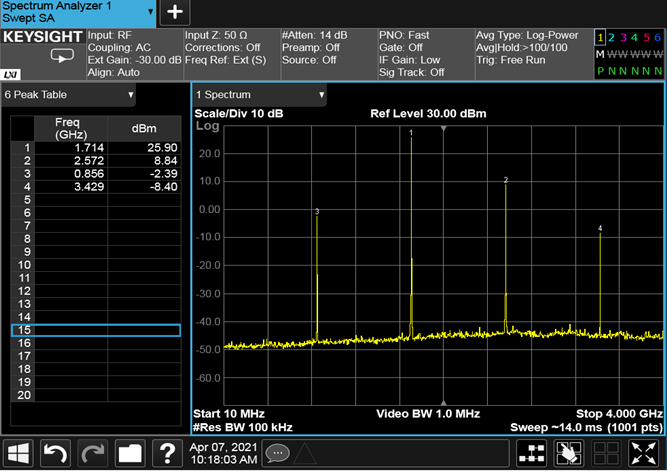
Task: Open the Avg Type Log-Power settings panel
Action: coord(534,54)
